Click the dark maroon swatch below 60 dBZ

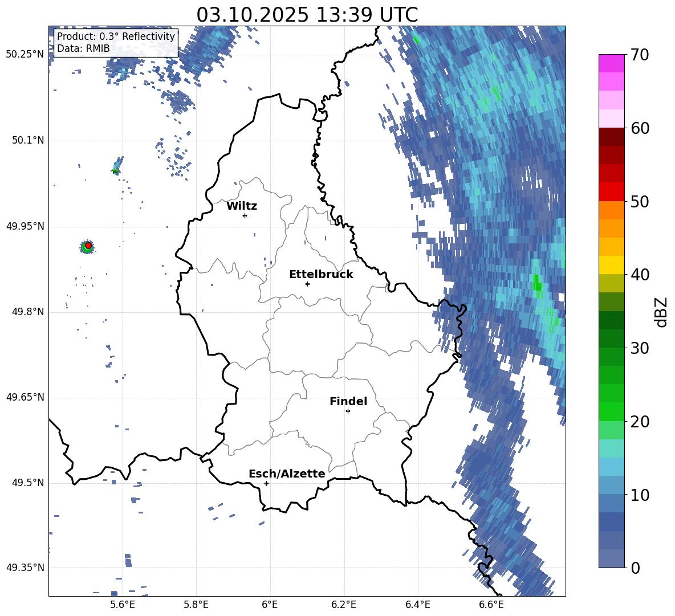coord(611,137)
